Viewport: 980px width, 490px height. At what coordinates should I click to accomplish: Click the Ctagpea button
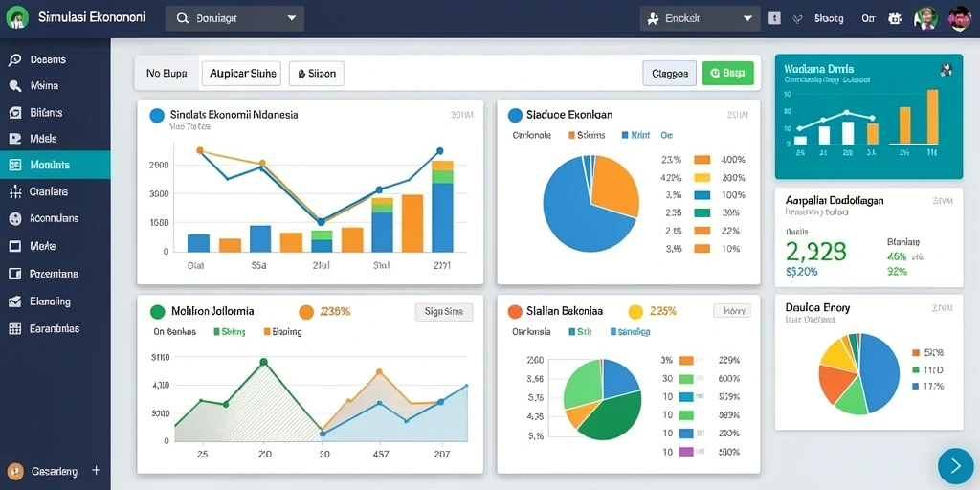(x=669, y=73)
